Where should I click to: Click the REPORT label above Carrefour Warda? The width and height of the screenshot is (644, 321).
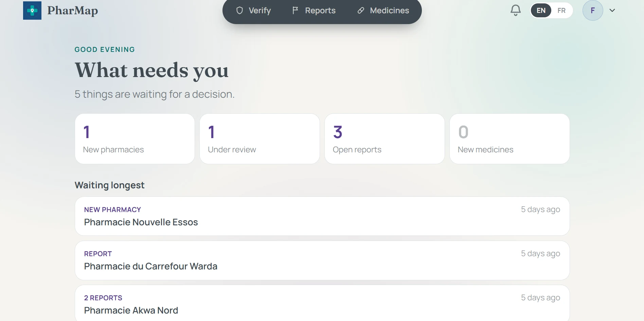pos(98,254)
